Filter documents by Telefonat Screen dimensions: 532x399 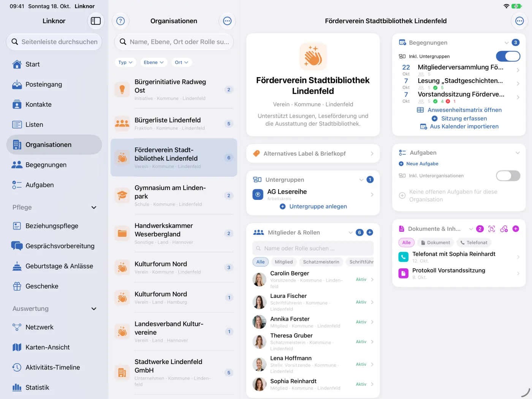(x=473, y=242)
